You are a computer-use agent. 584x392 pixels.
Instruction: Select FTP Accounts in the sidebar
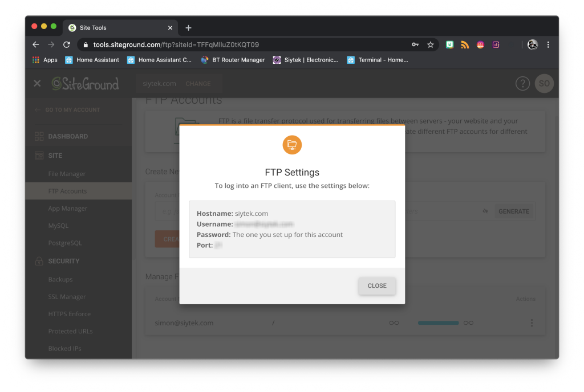[79, 191]
